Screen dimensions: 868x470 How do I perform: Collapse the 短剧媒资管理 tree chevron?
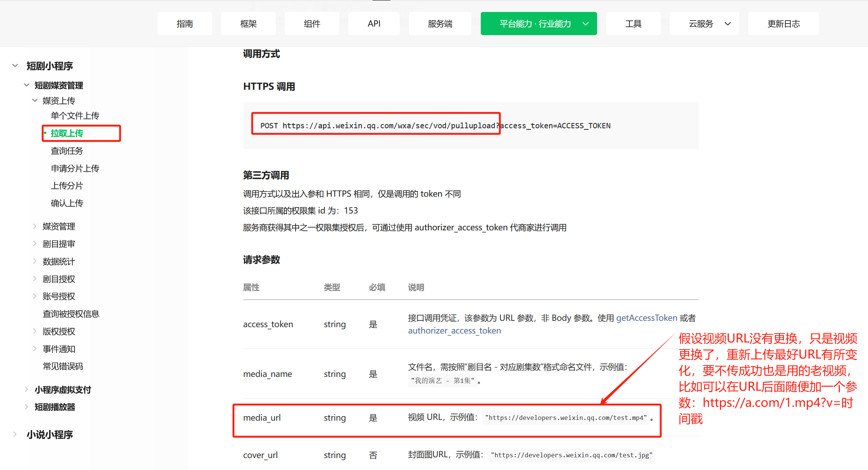coord(27,85)
